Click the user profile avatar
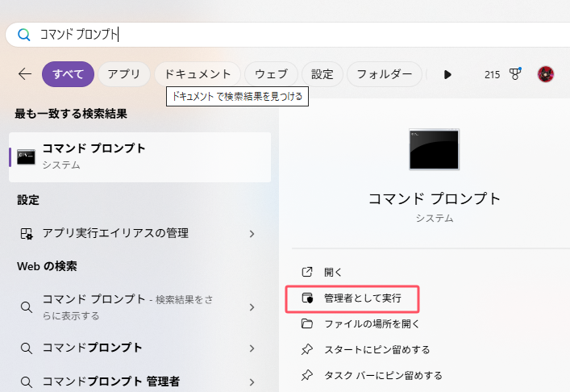 [546, 74]
